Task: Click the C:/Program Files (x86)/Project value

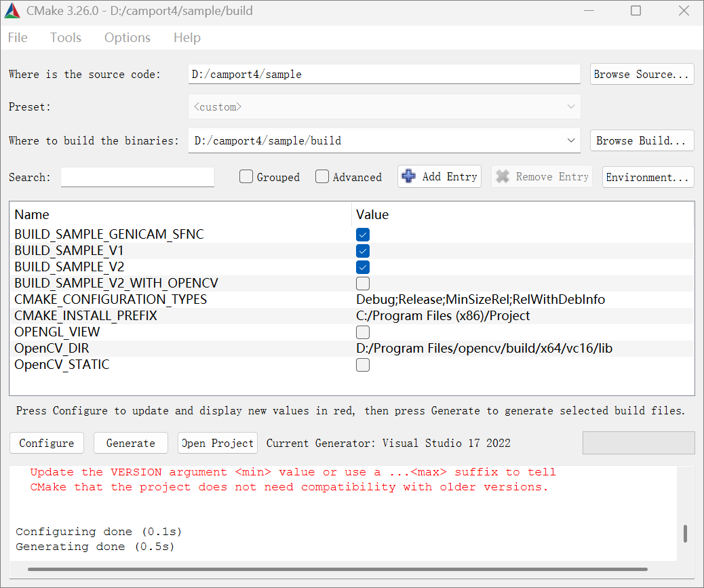Action: 443,316
